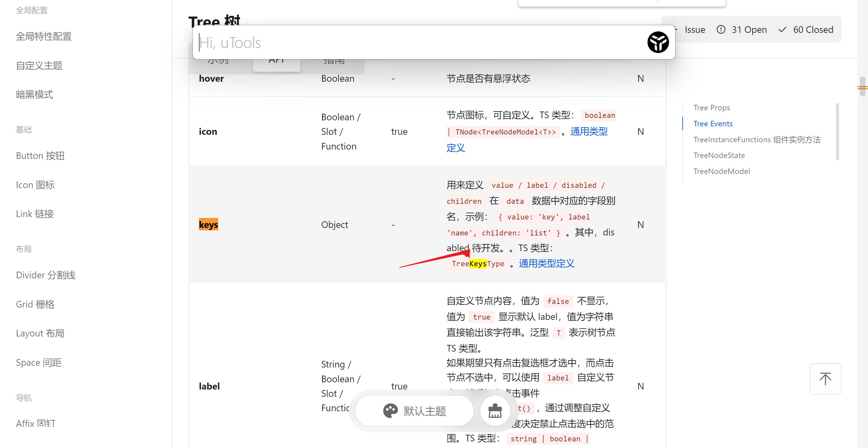Open the 通用类型定义 link
The image size is (868, 448).
coord(546,263)
